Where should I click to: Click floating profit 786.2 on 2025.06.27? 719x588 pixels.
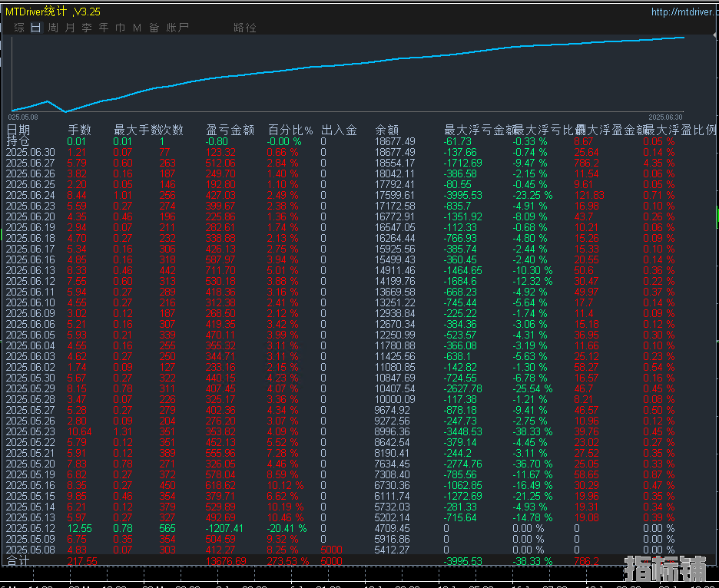tap(586, 163)
